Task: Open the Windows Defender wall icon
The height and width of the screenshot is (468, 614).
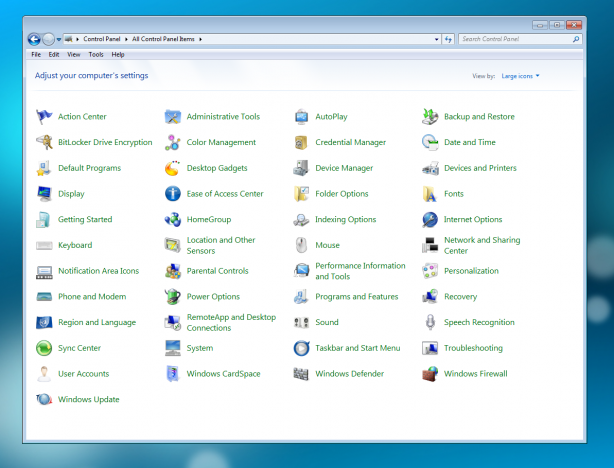Action: point(301,374)
